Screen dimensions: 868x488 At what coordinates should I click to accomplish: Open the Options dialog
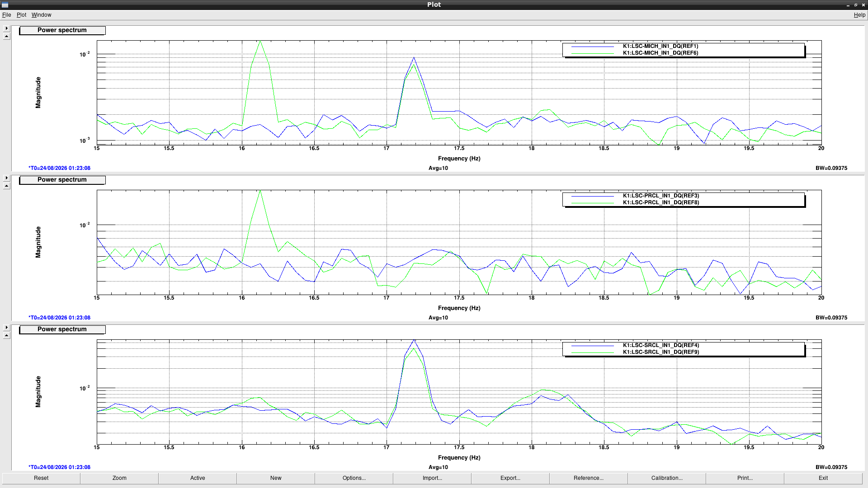coord(354,478)
